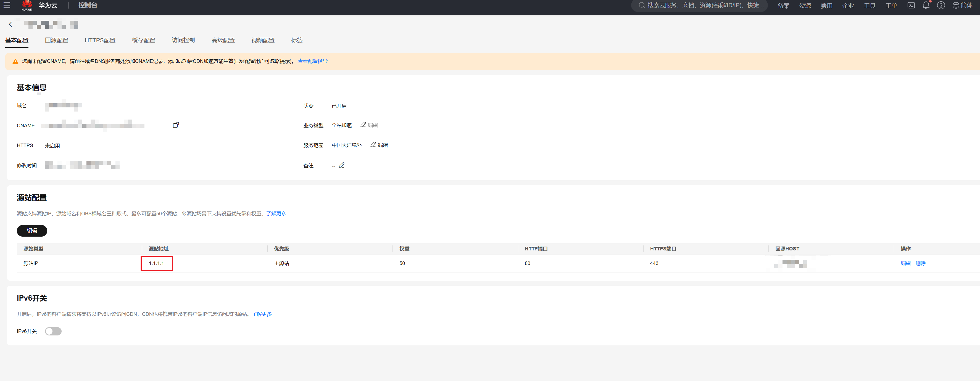
Task: Click the black 编辑 button for origins
Action: [x=32, y=231]
